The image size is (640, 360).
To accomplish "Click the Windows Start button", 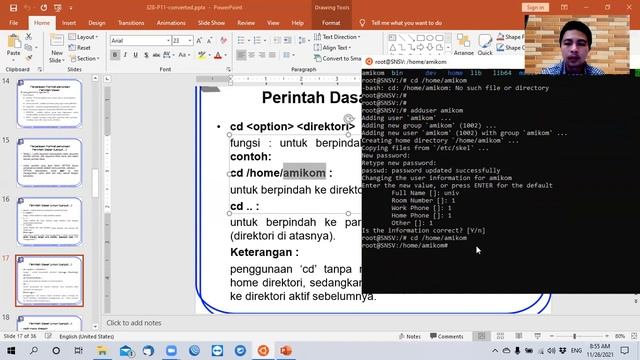I will click(11, 350).
